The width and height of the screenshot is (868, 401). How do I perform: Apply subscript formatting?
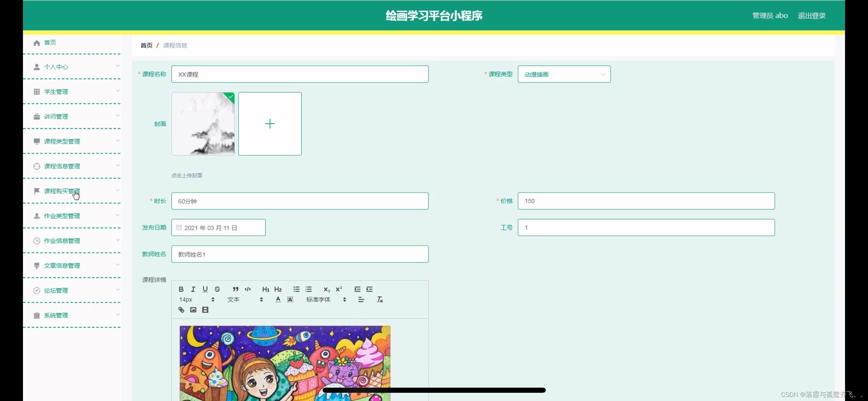[327, 289]
